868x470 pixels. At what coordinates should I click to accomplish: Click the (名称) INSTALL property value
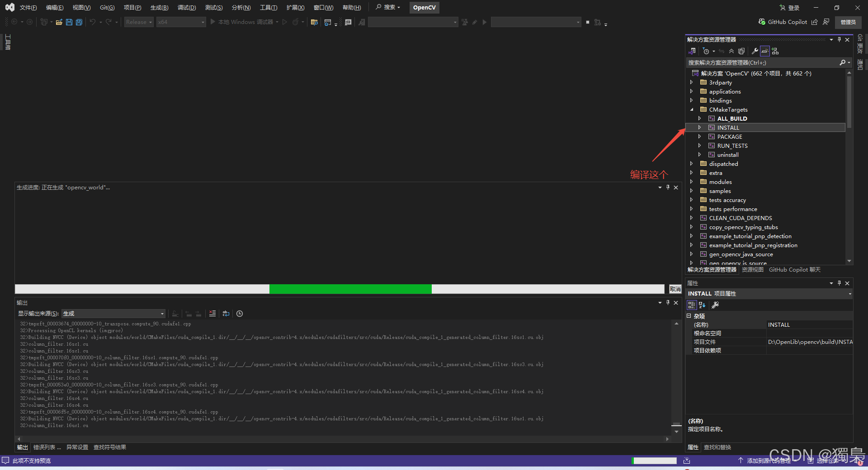pos(809,325)
